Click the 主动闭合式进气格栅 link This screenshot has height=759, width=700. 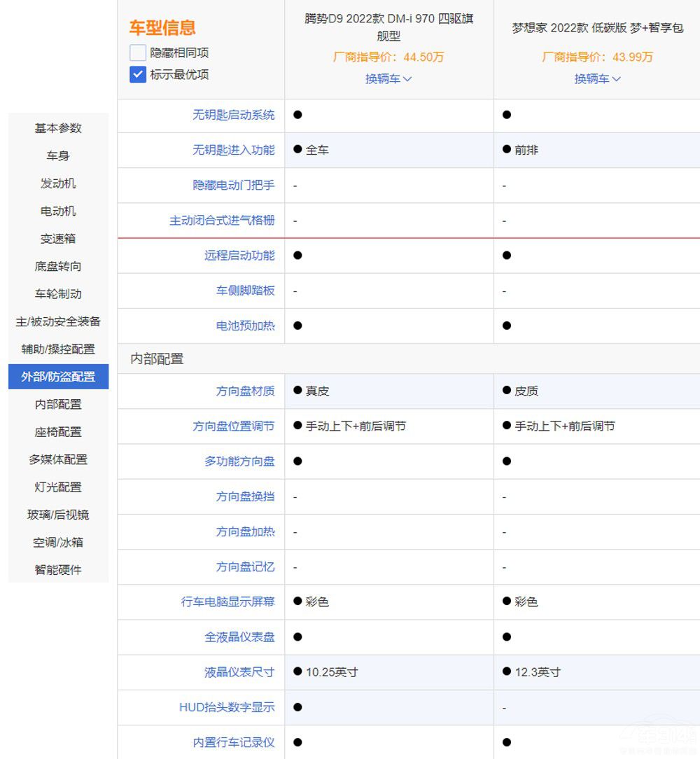[x=222, y=221]
